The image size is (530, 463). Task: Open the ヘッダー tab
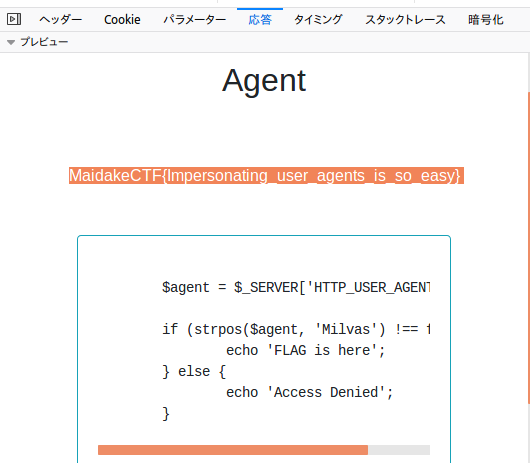point(60,20)
